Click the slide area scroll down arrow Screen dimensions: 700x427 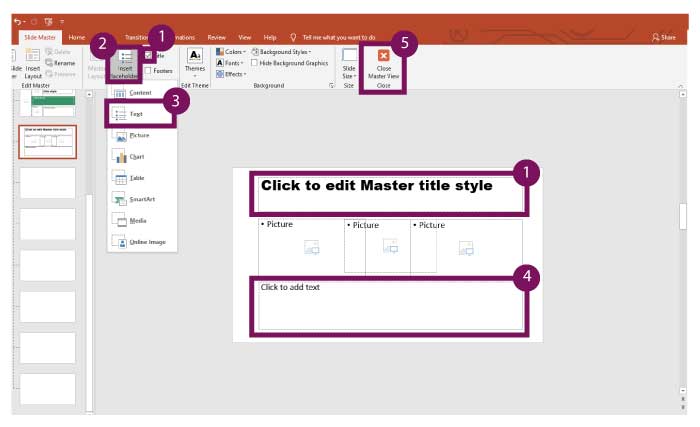683,391
